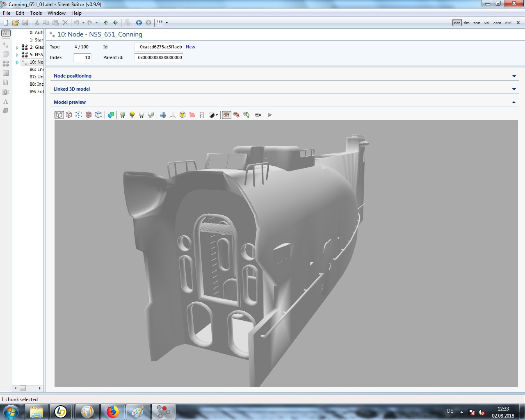Toggle the eye visibility button in preview toolbar
Viewport: 525px width, 420px height.
tap(226, 115)
